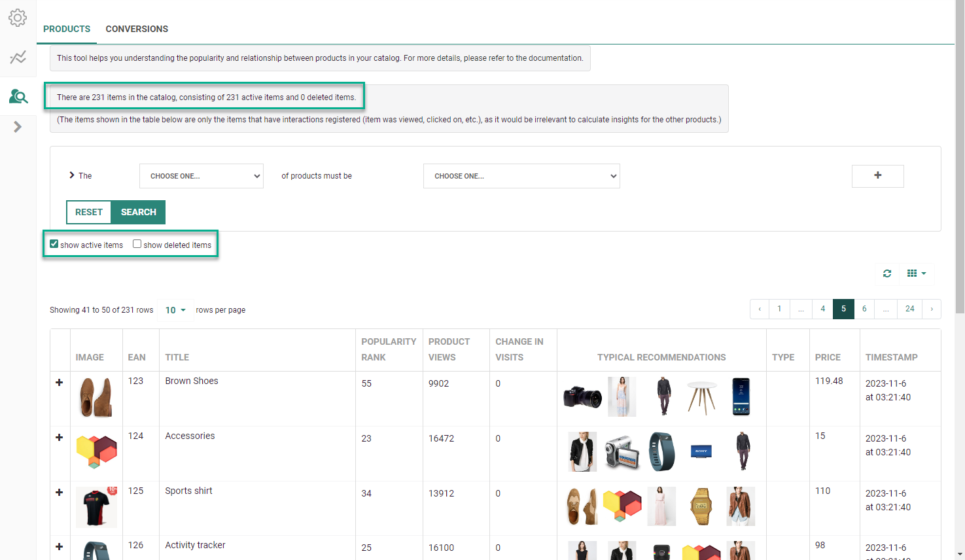
Task: Select the catalog insights sidebar icon
Action: (x=18, y=97)
